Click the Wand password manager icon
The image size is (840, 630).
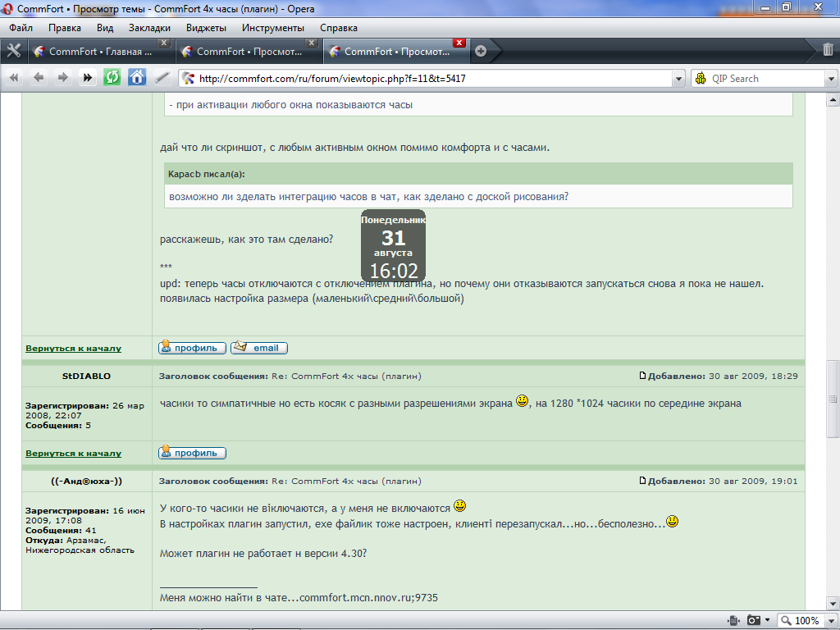(162, 78)
